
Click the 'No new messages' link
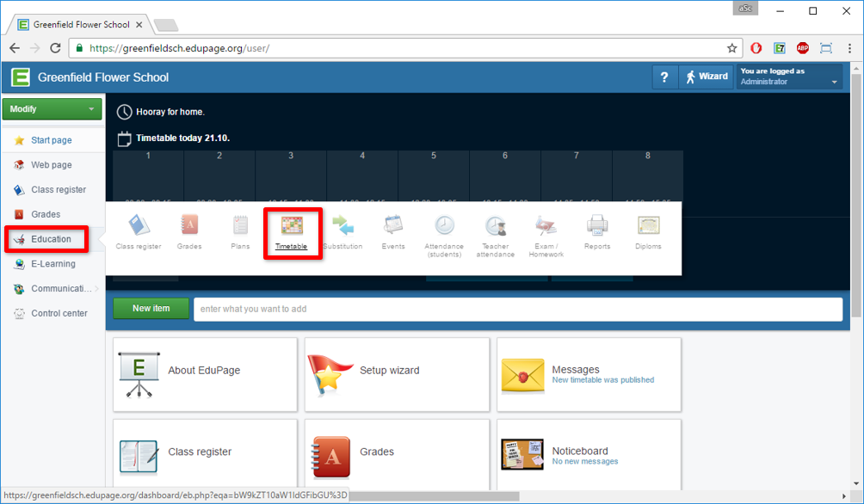tap(585, 462)
